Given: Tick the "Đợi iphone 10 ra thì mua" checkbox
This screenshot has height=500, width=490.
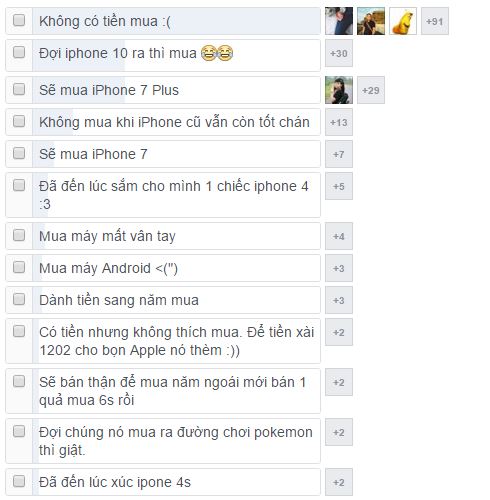Looking at the screenshot, I should (19, 52).
